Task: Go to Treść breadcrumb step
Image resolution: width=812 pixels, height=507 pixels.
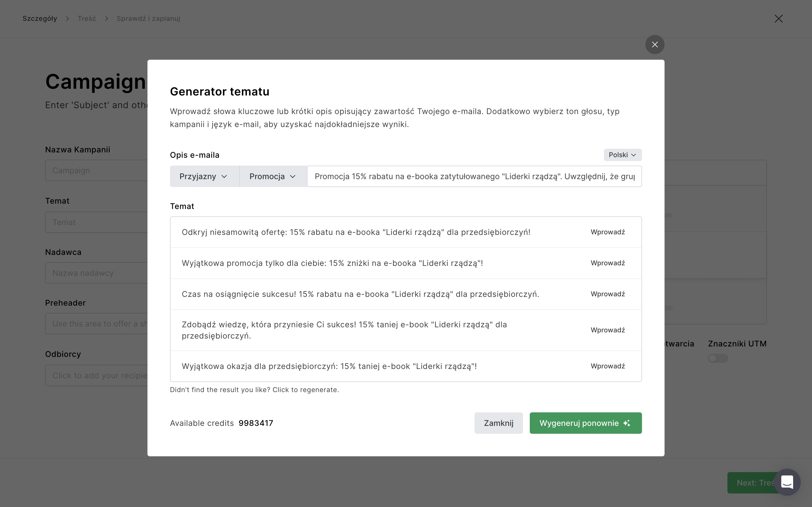Action: tap(87, 19)
